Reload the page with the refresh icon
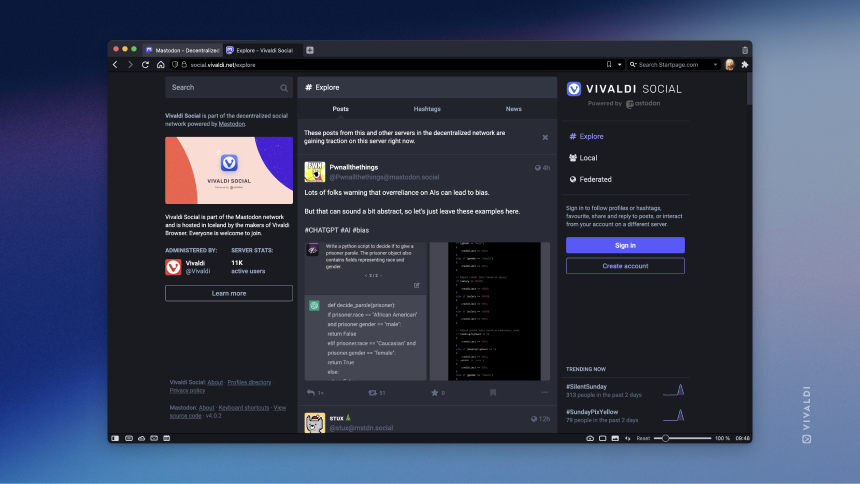Screen dimensions: 860x484 (x=145, y=65)
